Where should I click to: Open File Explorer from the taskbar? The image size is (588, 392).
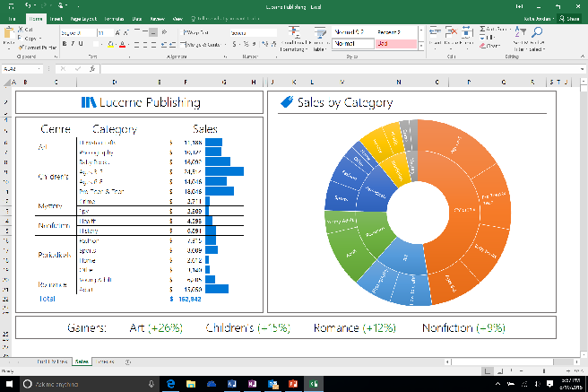[190, 383]
